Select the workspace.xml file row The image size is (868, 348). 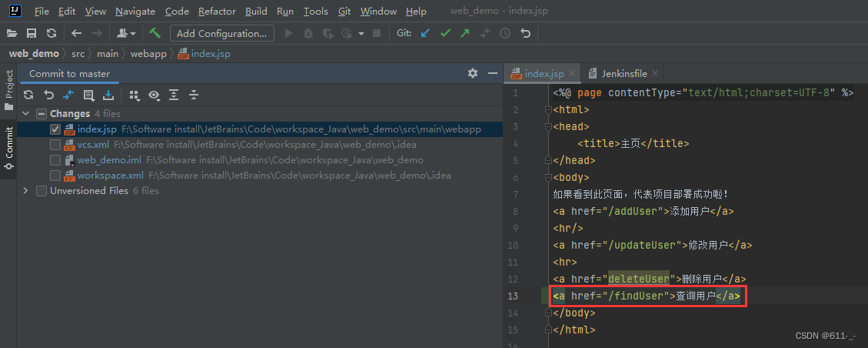260,176
